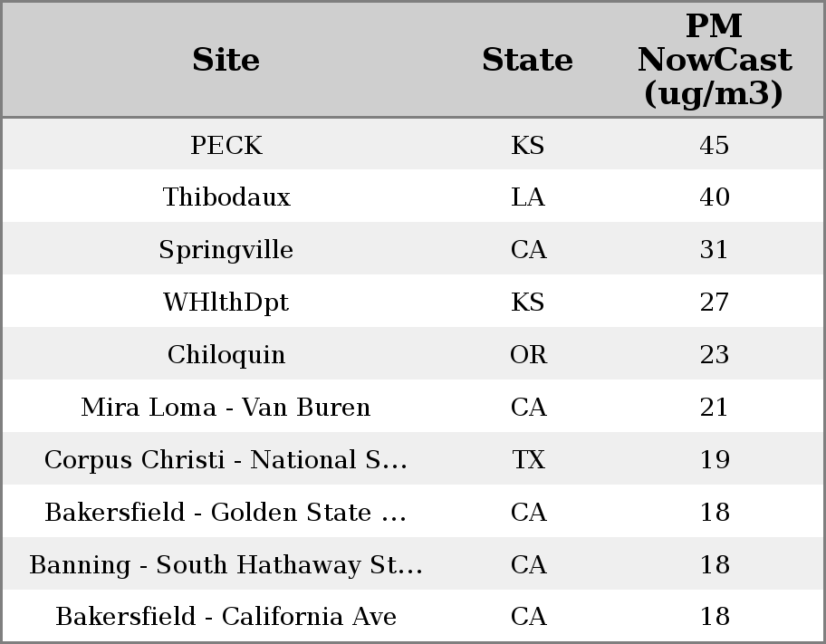Select the PM value 40 cell
The image size is (826, 644).
click(714, 197)
